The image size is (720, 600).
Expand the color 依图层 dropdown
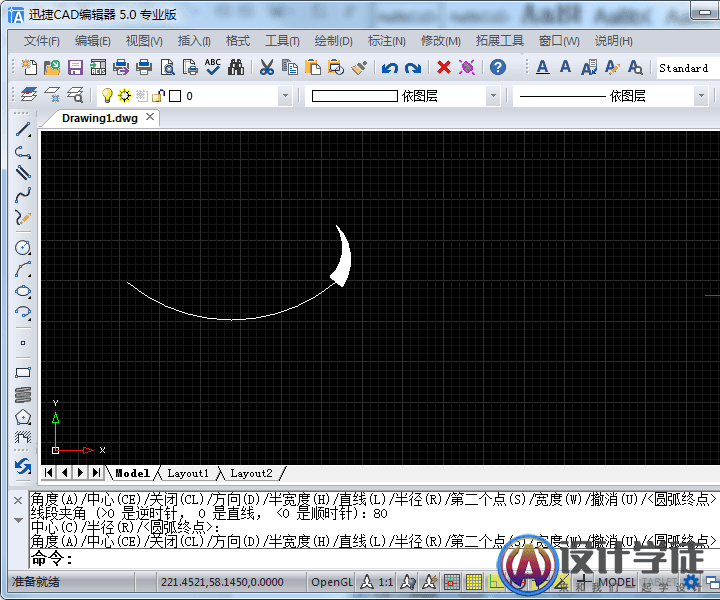pyautogui.click(x=494, y=96)
